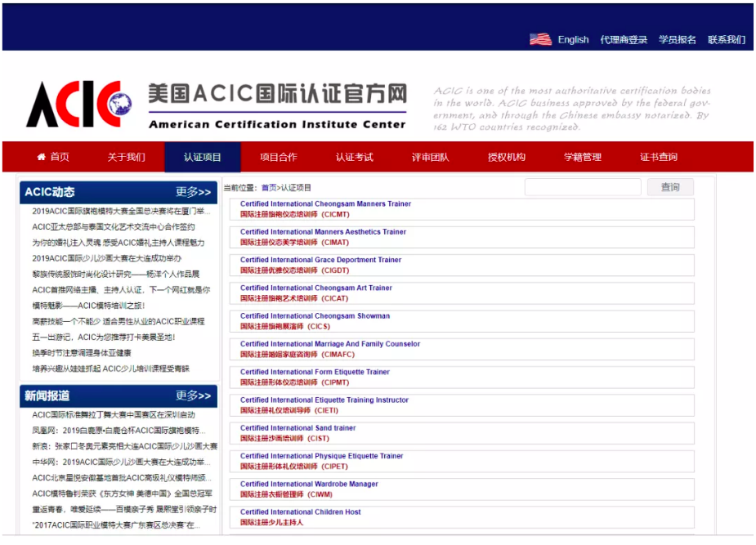The width and height of the screenshot is (756, 545).
Task: Click the (CIMAFC) Chinese title line
Action: pyautogui.click(x=297, y=354)
